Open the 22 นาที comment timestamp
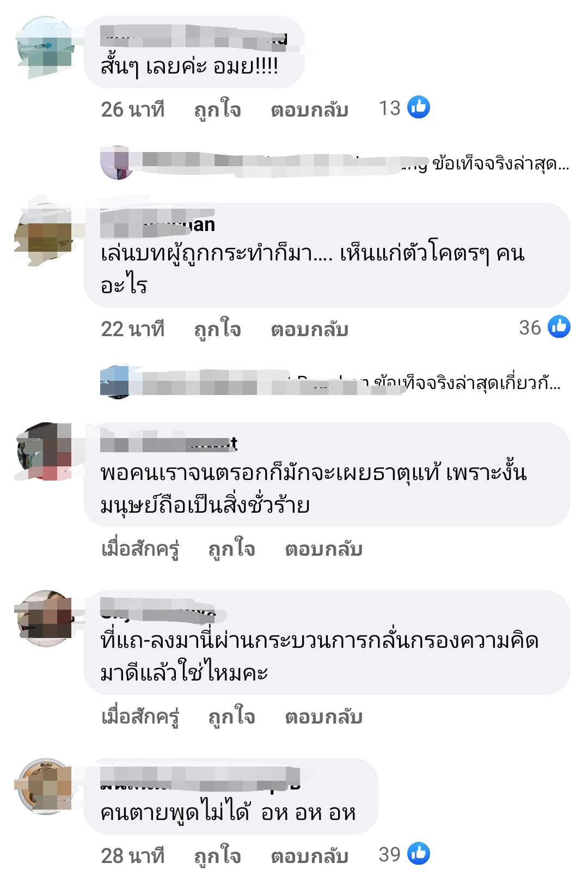This screenshot has height=881, width=588. 133,329
